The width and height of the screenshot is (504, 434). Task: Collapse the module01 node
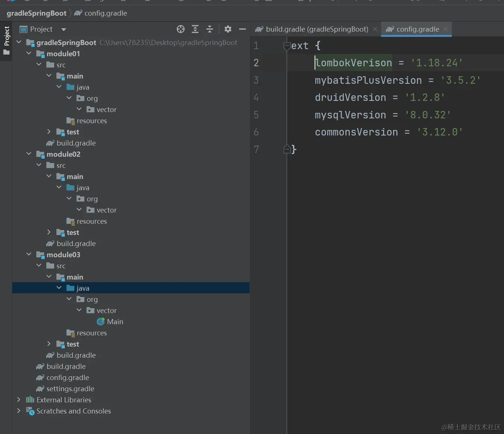[x=29, y=54]
